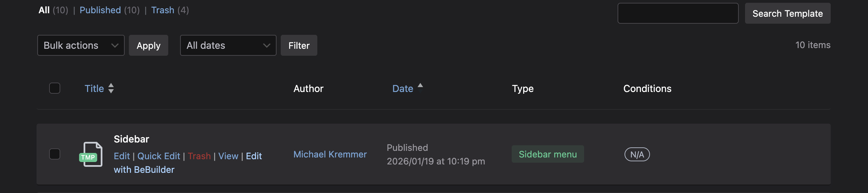Click the Title column sort arrows
The height and width of the screenshot is (193, 868).
click(x=111, y=88)
